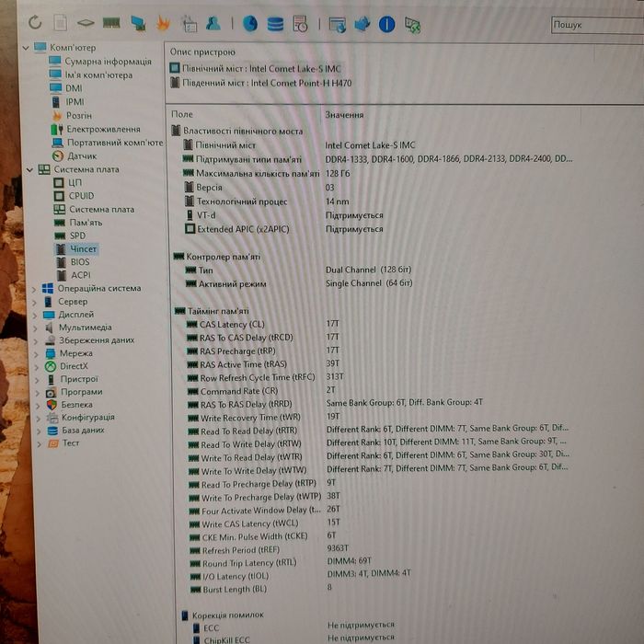Screen dimensions: 644x644
Task: Select the Чіпсет tree item
Action: [76, 249]
